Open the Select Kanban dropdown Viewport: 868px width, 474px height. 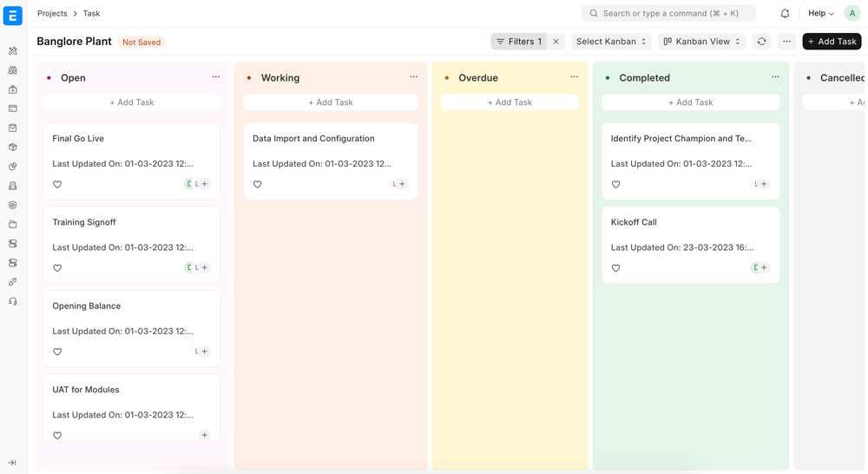611,42
